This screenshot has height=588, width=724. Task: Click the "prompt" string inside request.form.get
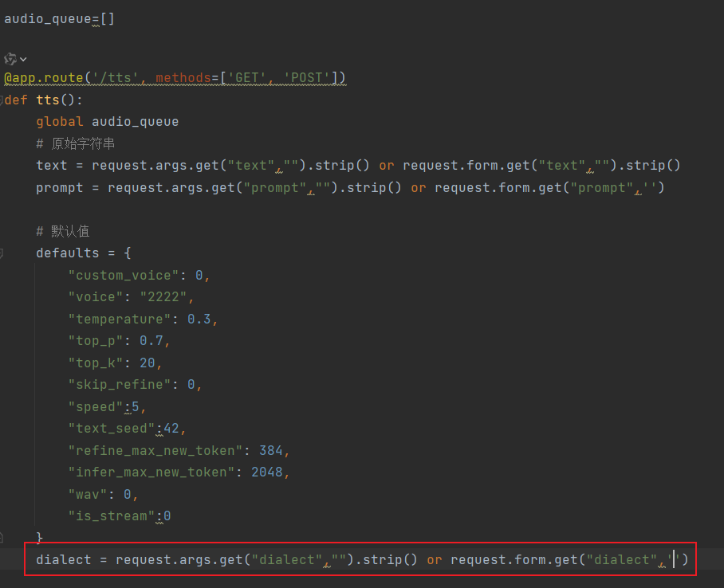(x=602, y=187)
